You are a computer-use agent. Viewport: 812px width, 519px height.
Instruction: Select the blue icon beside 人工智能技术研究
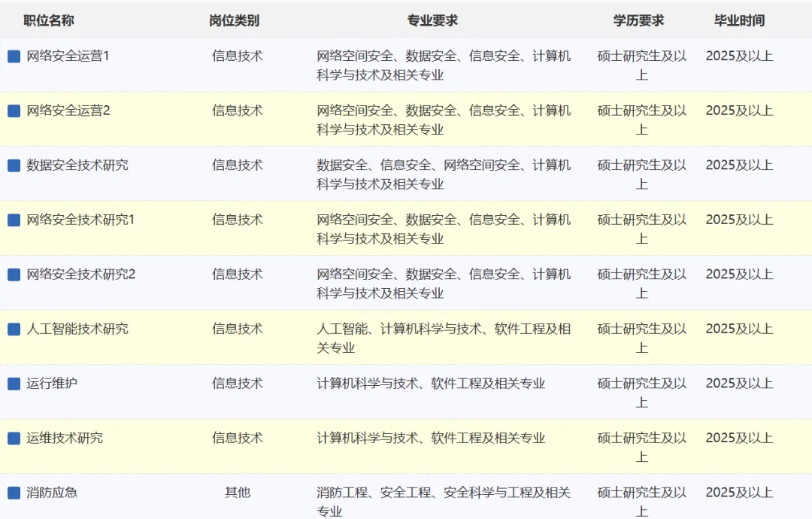pyautogui.click(x=14, y=329)
